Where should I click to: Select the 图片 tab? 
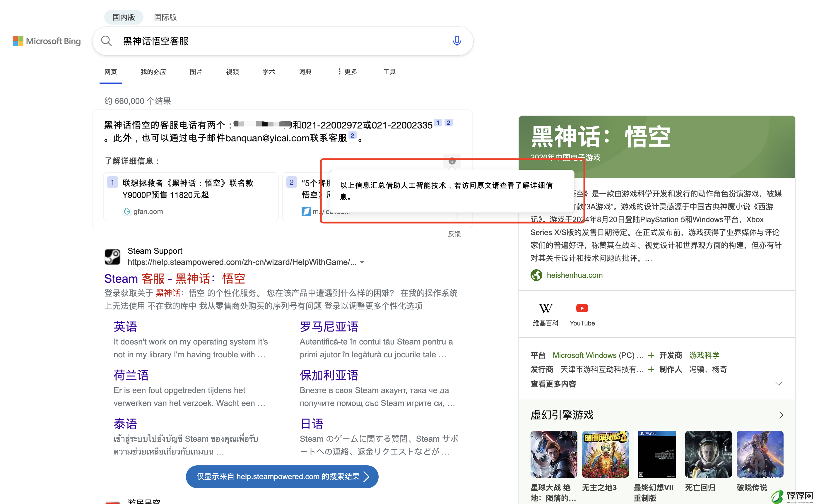pos(196,72)
